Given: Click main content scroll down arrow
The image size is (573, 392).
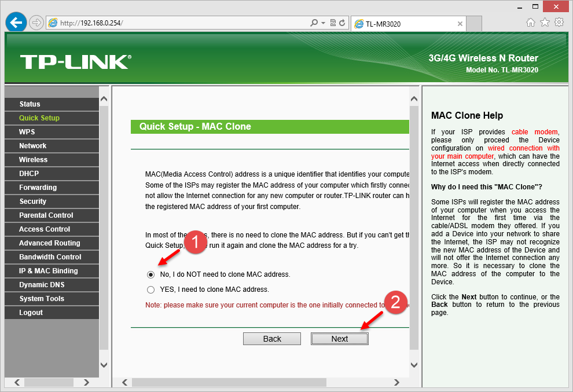Looking at the screenshot, I should tap(414, 365).
